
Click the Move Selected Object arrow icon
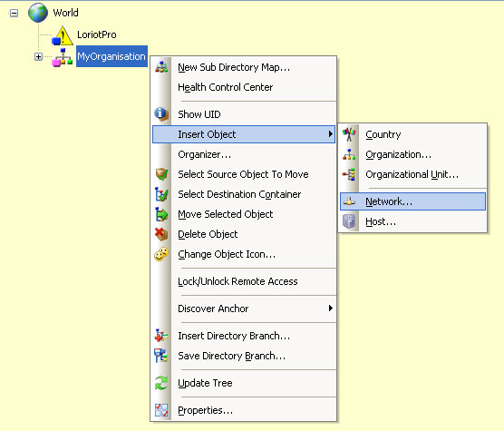click(x=161, y=214)
